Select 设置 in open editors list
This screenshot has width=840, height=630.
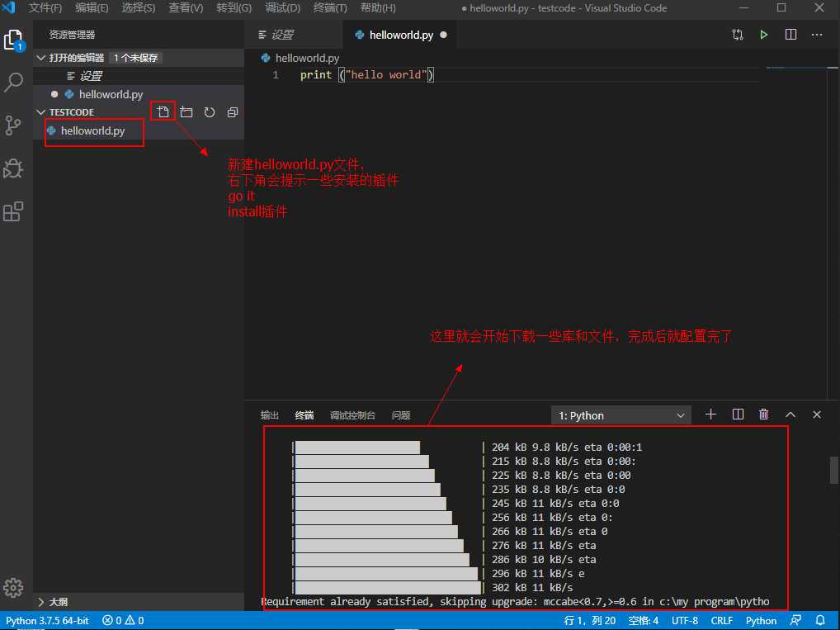click(x=139, y=76)
